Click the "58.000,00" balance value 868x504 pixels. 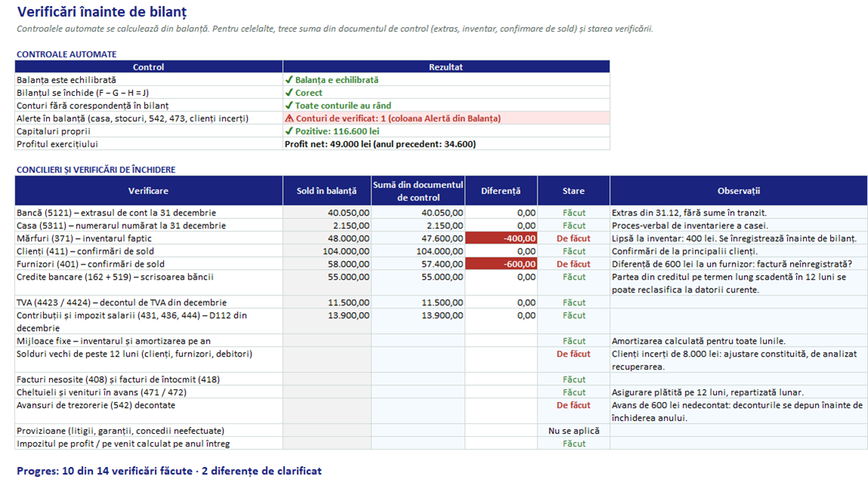click(327, 264)
